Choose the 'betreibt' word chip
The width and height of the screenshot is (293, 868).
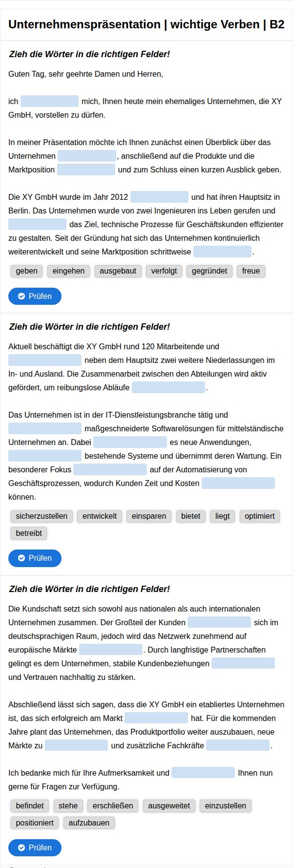29,533
